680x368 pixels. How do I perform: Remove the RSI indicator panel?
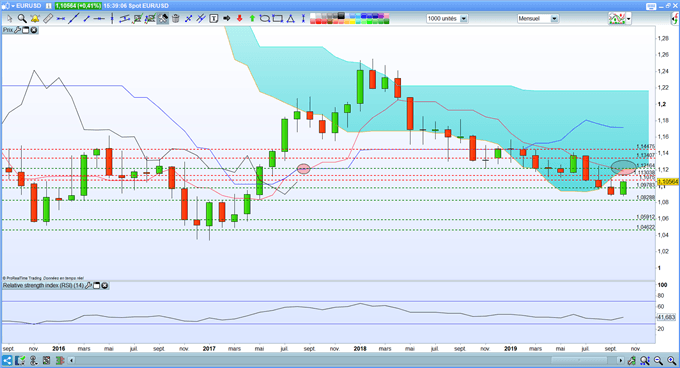click(105, 285)
